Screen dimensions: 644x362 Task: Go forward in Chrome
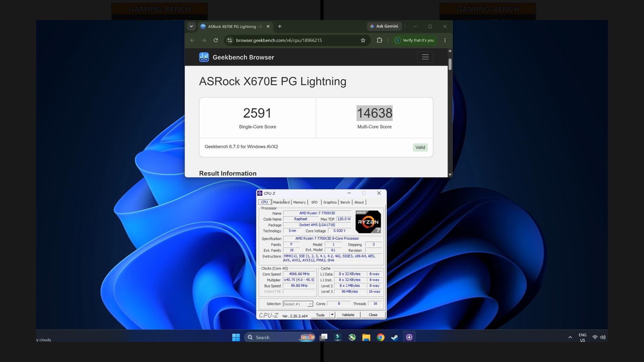[x=204, y=40]
